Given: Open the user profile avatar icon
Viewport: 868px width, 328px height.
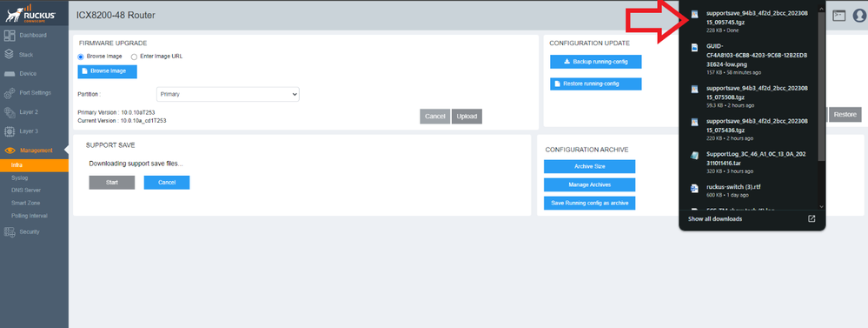Looking at the screenshot, I should 859,16.
